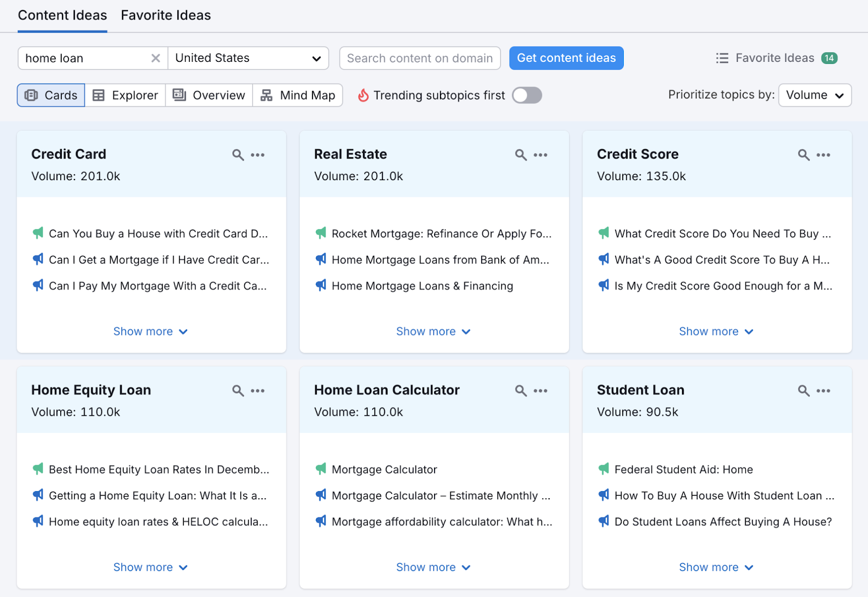Switch to the Content Ideas tab

click(x=62, y=15)
